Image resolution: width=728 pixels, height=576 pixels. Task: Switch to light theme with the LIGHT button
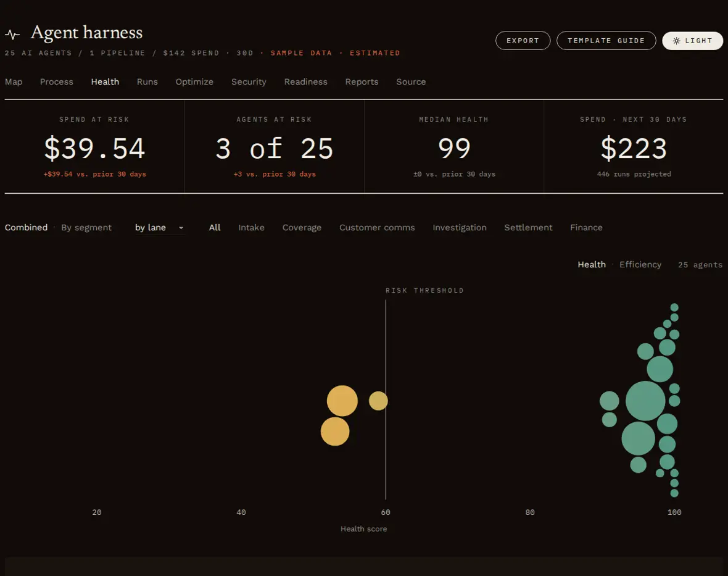click(x=692, y=41)
